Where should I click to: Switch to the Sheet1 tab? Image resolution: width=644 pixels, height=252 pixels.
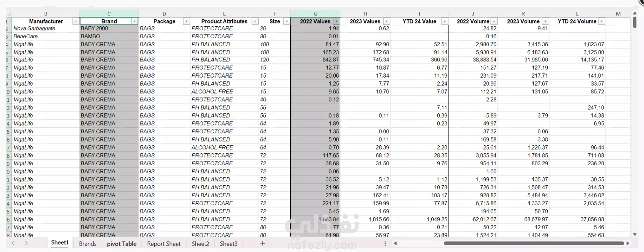[x=60, y=243]
